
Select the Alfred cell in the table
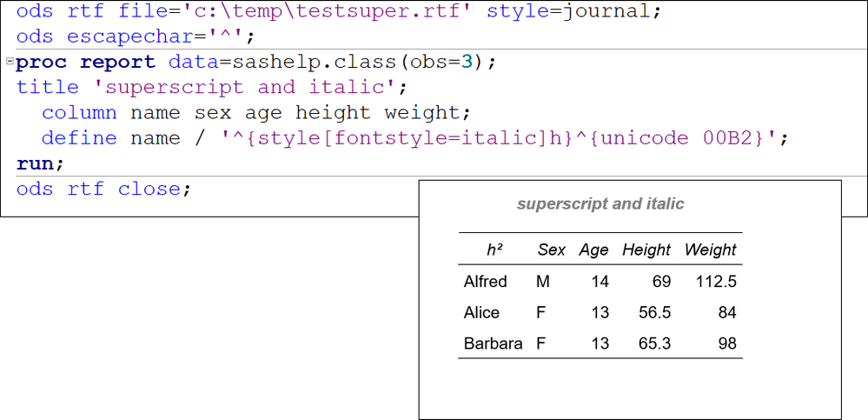486,281
